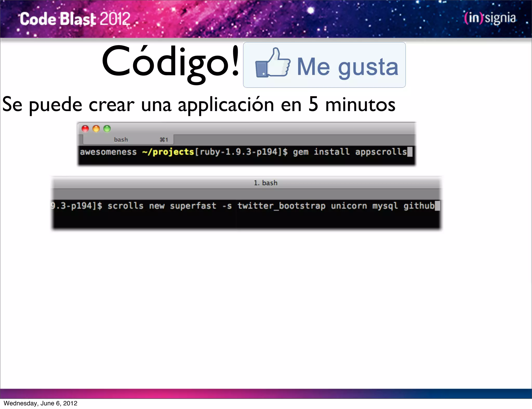Click the green zoom button on terminal
The height and width of the screenshot is (409, 532).
[x=107, y=129]
